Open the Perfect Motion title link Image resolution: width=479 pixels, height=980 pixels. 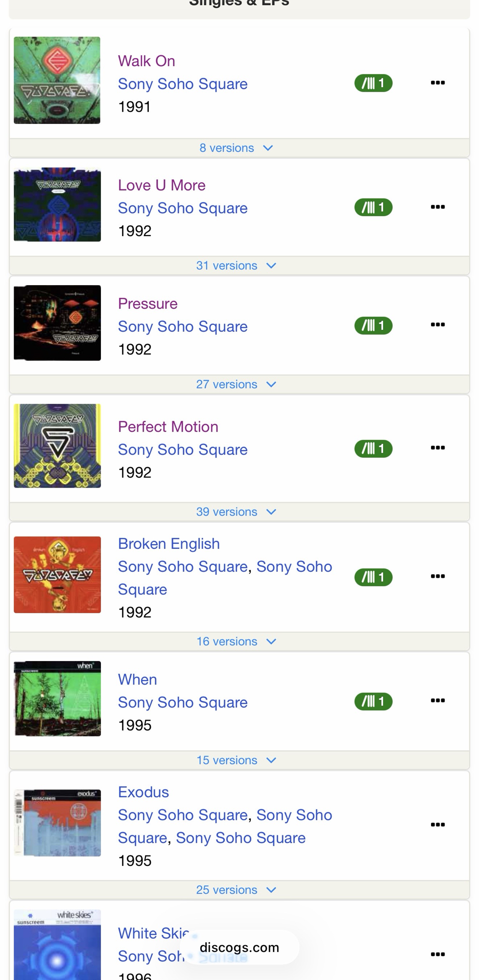click(168, 426)
